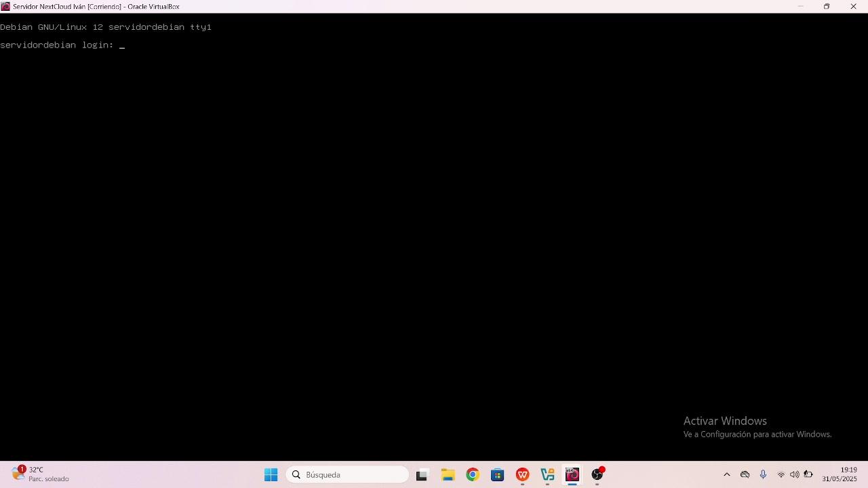
Task: Click the 'servidordebian login:' prompt
Action: point(57,45)
